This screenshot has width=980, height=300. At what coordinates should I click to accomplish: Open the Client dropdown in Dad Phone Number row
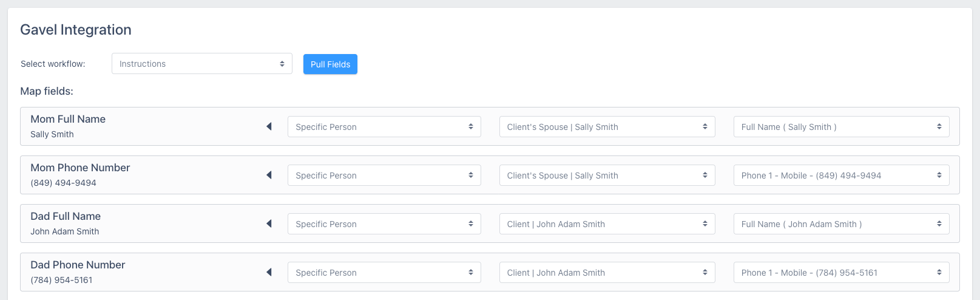(x=607, y=273)
